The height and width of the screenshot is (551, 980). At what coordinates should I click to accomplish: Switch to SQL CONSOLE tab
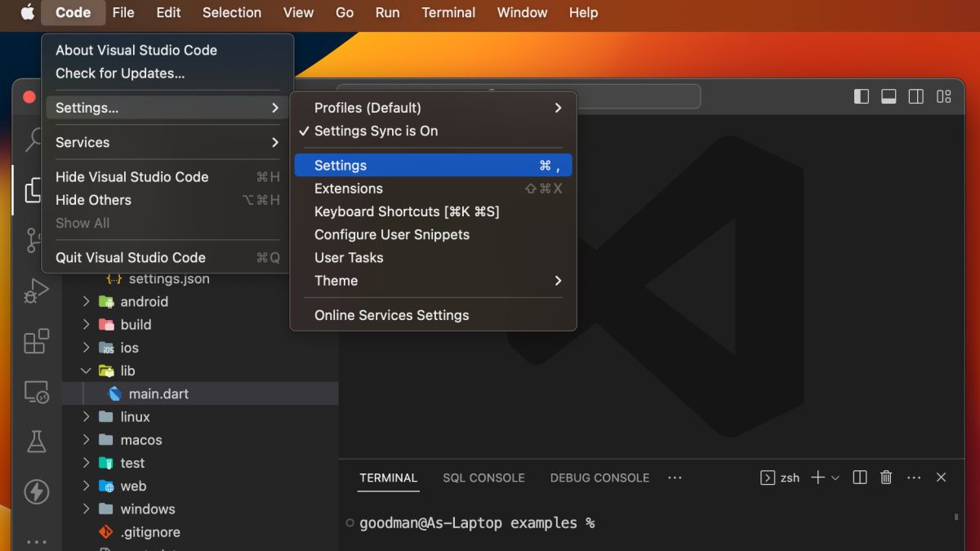click(x=483, y=478)
